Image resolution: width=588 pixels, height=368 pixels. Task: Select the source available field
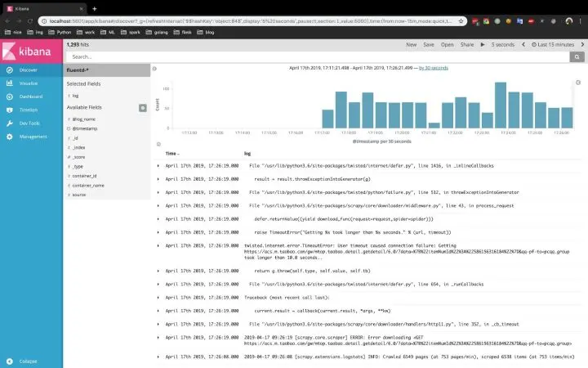pyautogui.click(x=78, y=195)
